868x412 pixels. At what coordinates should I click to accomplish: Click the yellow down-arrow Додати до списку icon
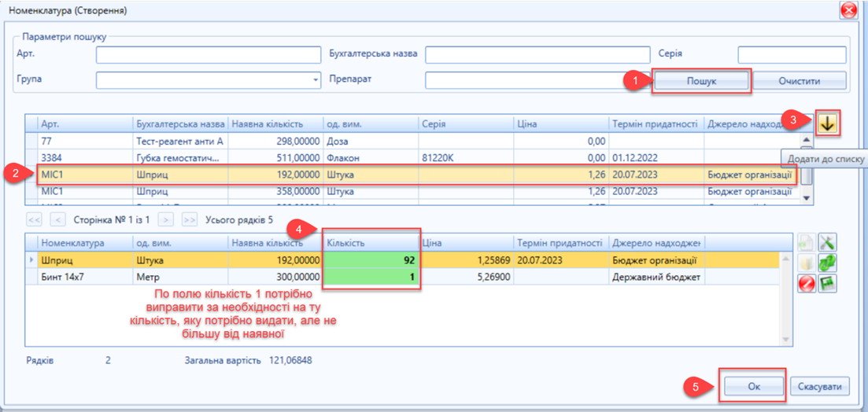pyautogui.click(x=827, y=124)
